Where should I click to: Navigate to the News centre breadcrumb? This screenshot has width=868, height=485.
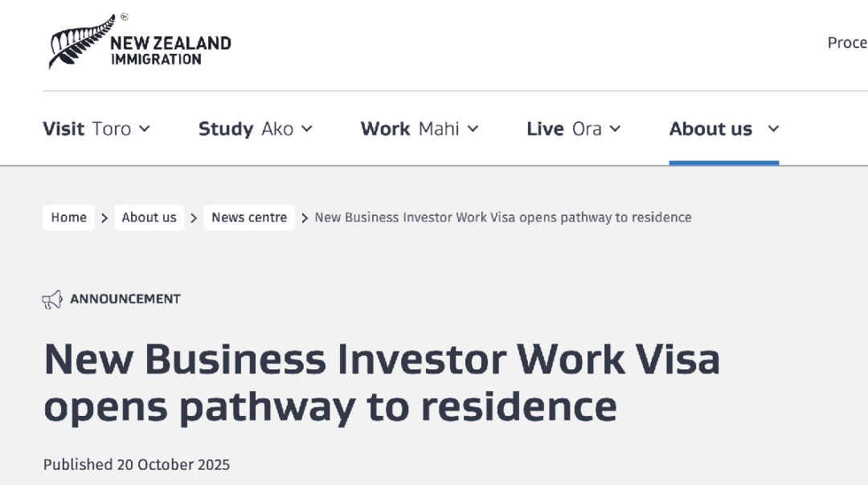click(249, 218)
